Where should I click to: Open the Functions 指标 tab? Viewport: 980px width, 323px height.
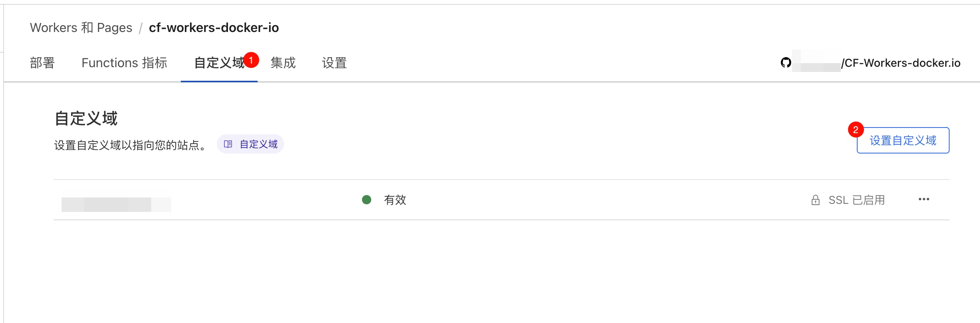point(124,63)
